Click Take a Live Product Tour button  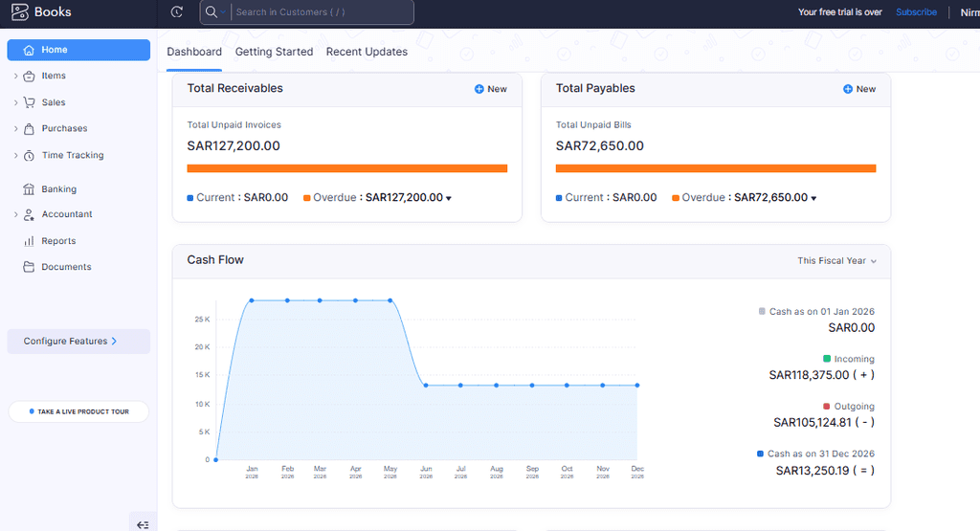(78, 411)
